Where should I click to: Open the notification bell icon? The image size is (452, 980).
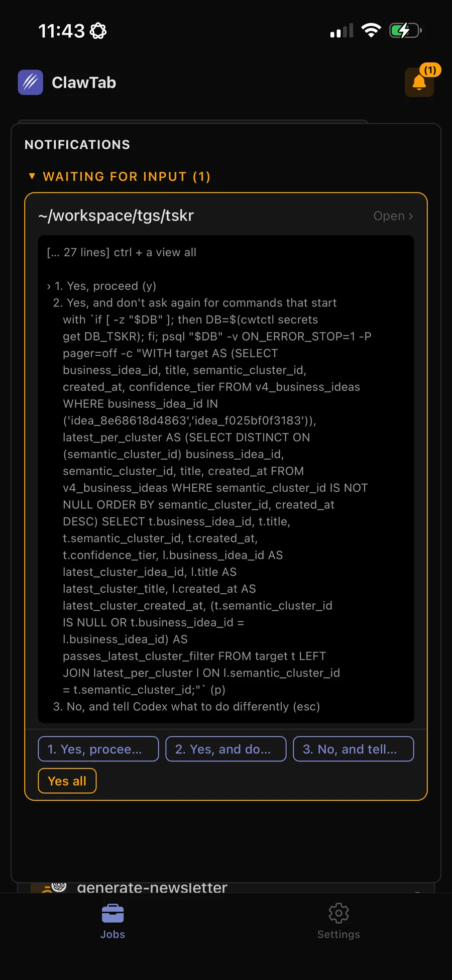pyautogui.click(x=419, y=83)
